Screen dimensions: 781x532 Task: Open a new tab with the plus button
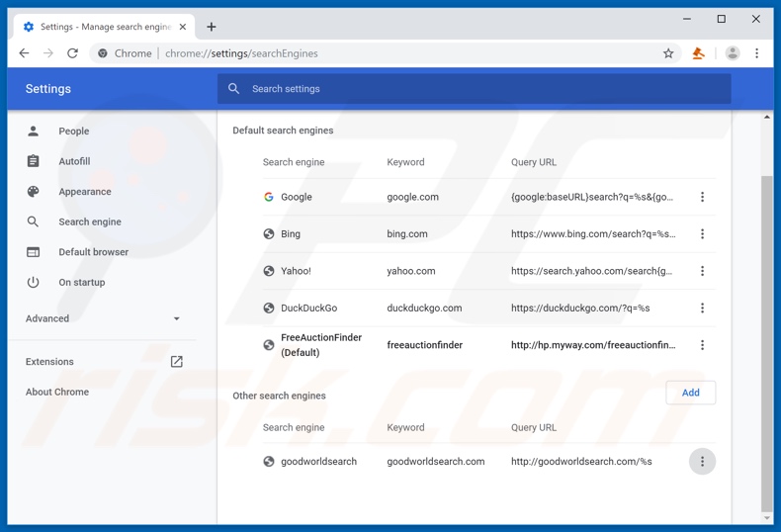212,27
